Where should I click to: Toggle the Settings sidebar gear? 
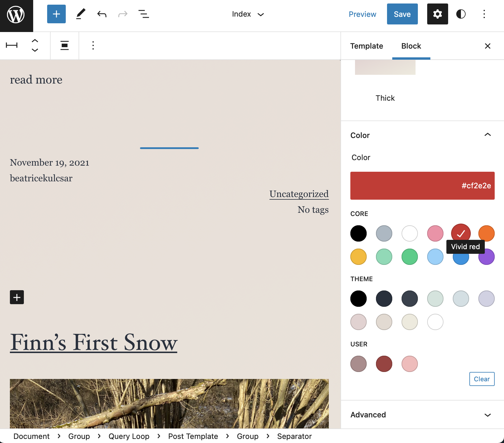click(437, 14)
